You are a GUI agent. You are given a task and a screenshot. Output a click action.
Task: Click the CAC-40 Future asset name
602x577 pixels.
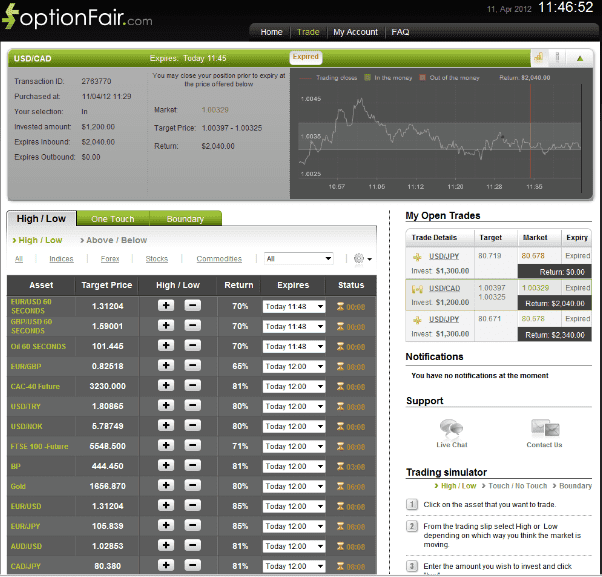tap(35, 386)
